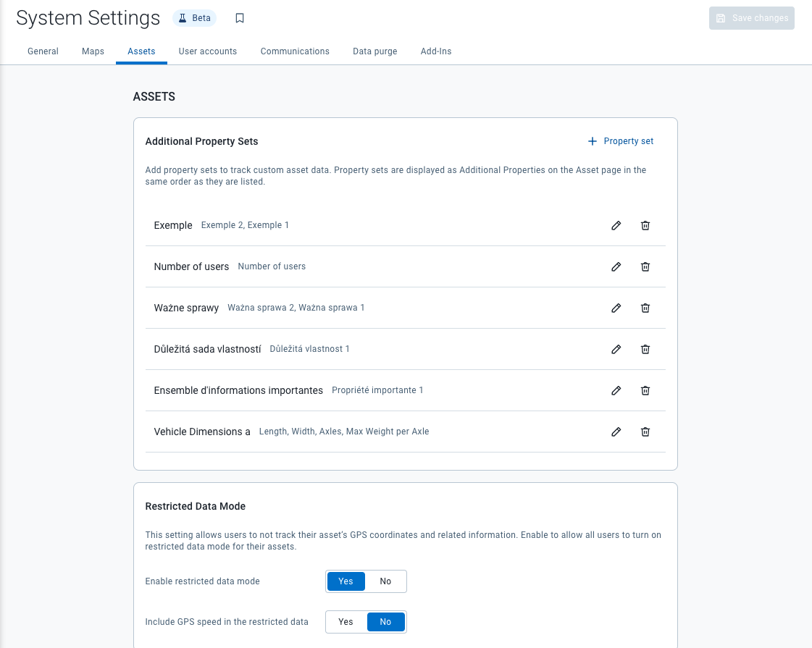Delete the Exemple property set

tap(645, 225)
